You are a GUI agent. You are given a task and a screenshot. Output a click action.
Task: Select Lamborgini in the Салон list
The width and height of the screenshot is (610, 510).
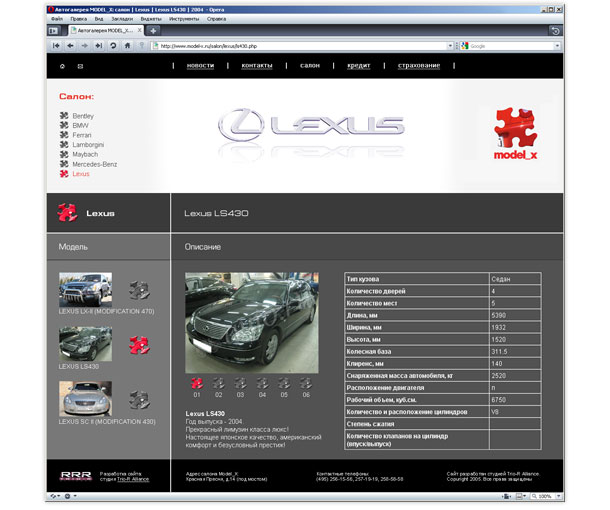coord(88,145)
